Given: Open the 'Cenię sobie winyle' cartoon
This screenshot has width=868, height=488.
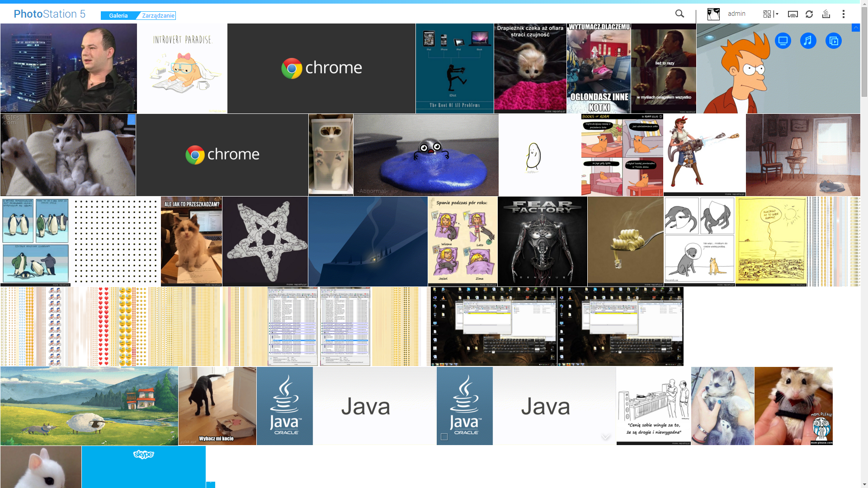Looking at the screenshot, I should point(654,406).
